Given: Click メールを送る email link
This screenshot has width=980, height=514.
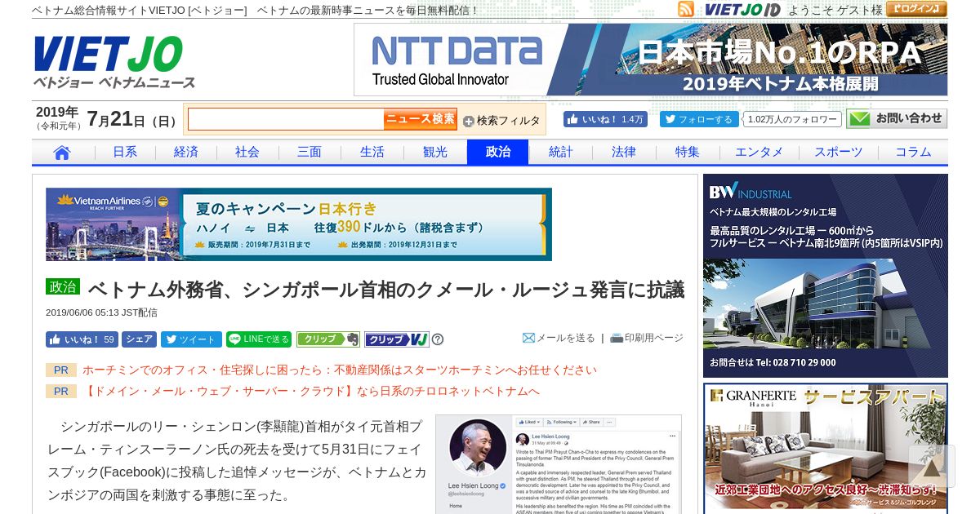Looking at the screenshot, I should [559, 338].
